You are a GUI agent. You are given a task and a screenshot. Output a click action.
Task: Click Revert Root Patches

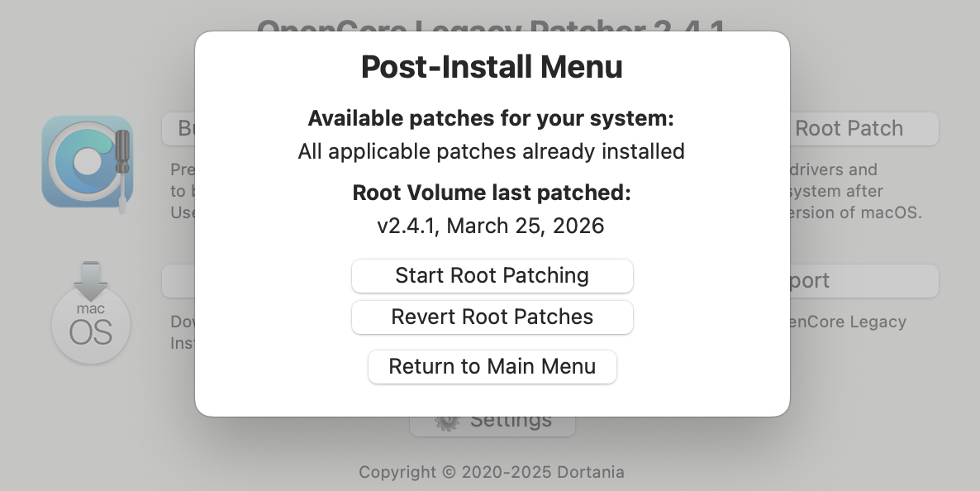pos(492,317)
